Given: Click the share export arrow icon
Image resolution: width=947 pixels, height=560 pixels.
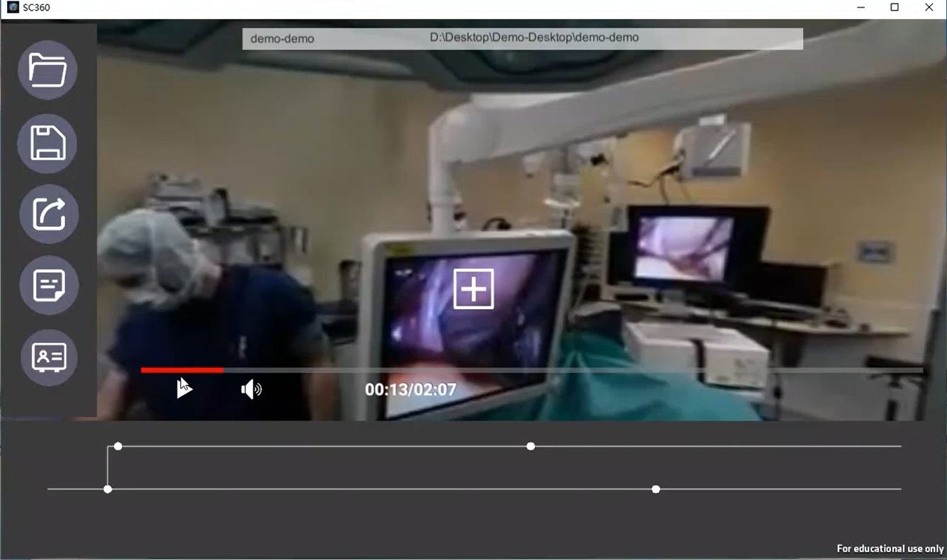Looking at the screenshot, I should (48, 214).
